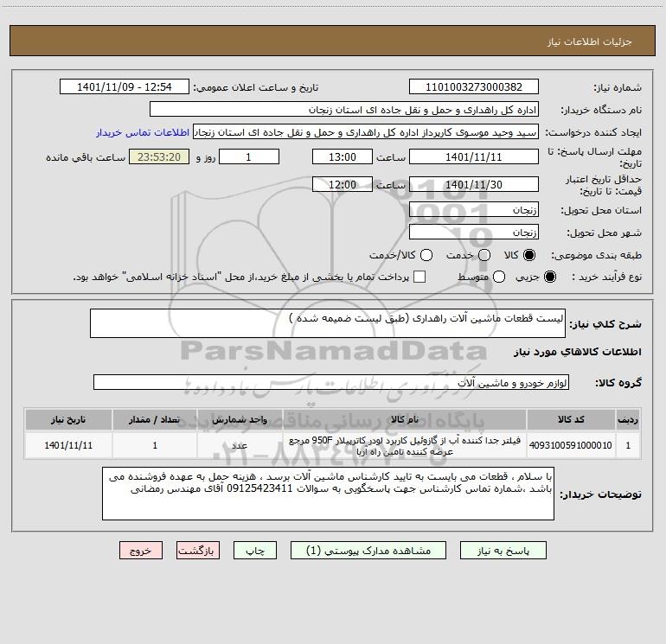This screenshot has height=644, width=666.
Task: Click the توضیحات خریدار text box
Action: [328, 494]
